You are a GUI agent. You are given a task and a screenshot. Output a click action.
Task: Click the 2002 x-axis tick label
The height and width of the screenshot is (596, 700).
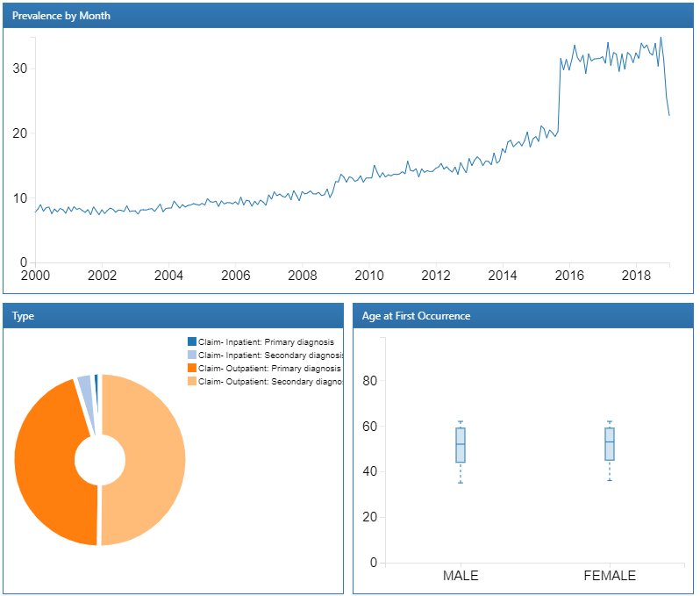tap(102, 276)
